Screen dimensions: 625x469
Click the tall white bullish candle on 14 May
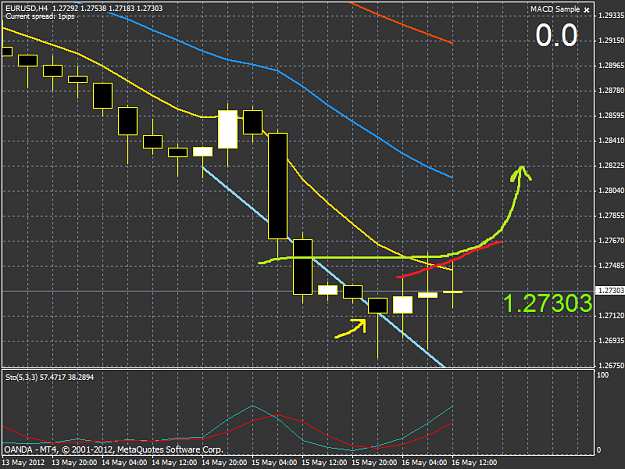click(x=228, y=129)
